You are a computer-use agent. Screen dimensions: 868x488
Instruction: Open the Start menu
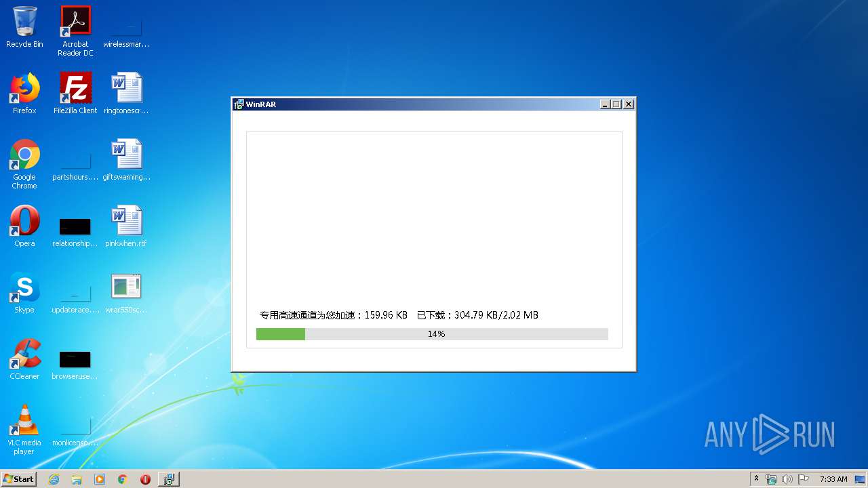(x=19, y=479)
